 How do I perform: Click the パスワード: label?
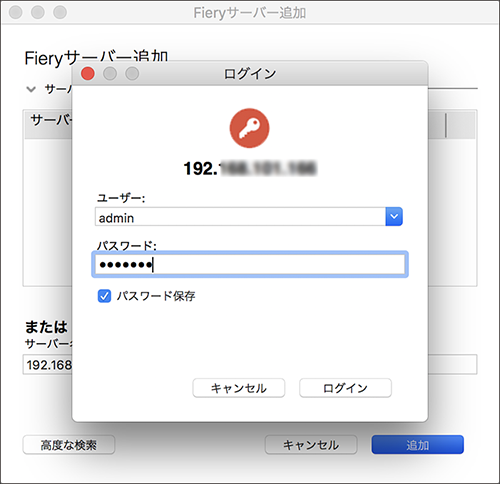tap(127, 246)
